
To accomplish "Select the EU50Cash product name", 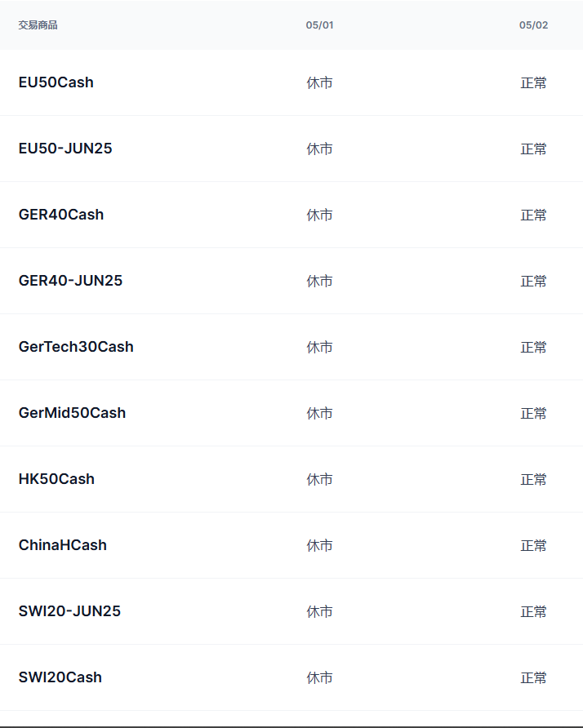I will pos(56,82).
